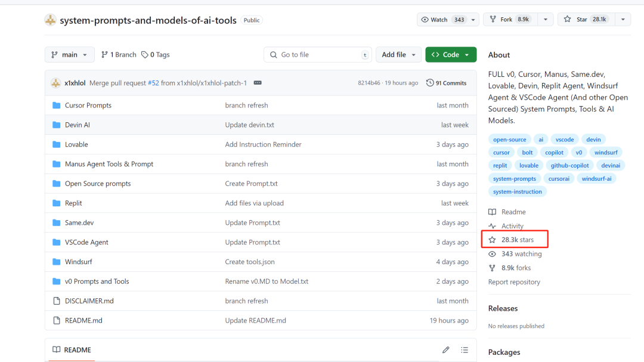Open the green Code dropdown
This screenshot has height=362, width=644.
[451, 55]
